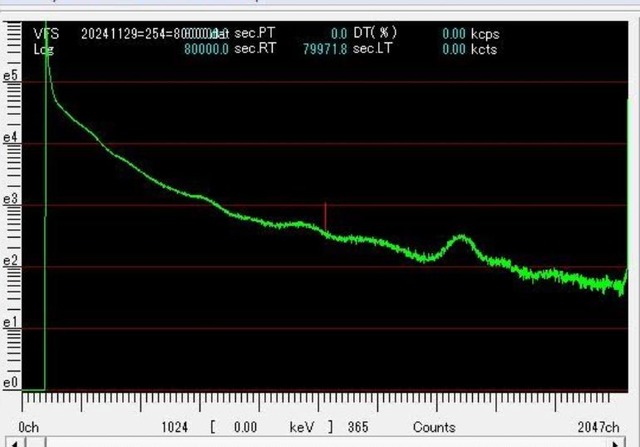Click the VFS vertical scale label
The height and width of the screenshot is (447, 640).
click(x=46, y=33)
